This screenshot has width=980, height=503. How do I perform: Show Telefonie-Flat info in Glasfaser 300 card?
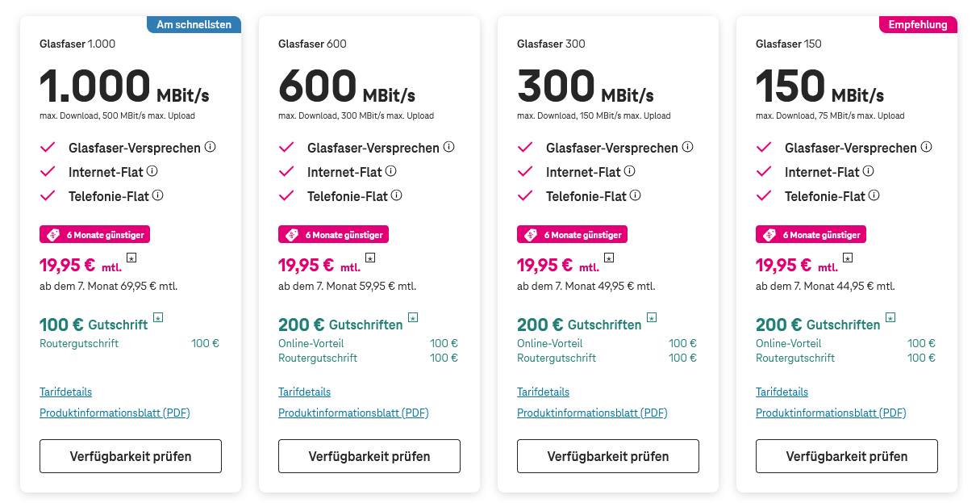(636, 195)
